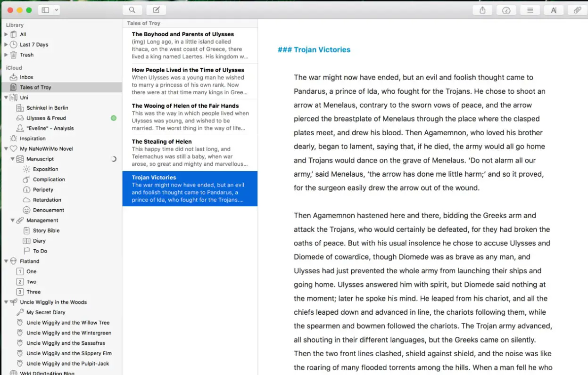Open sheet How People Lived in the Time of Ulysses

pos(190,82)
